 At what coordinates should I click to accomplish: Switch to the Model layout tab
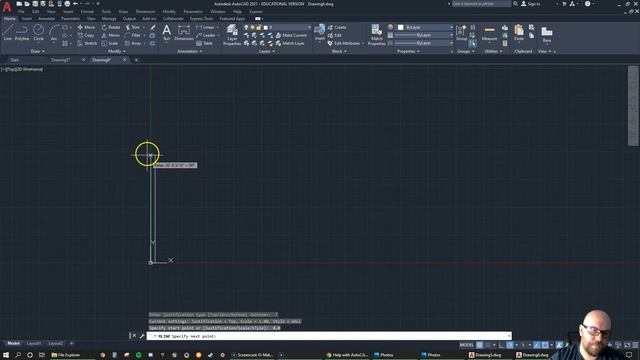[x=13, y=343]
